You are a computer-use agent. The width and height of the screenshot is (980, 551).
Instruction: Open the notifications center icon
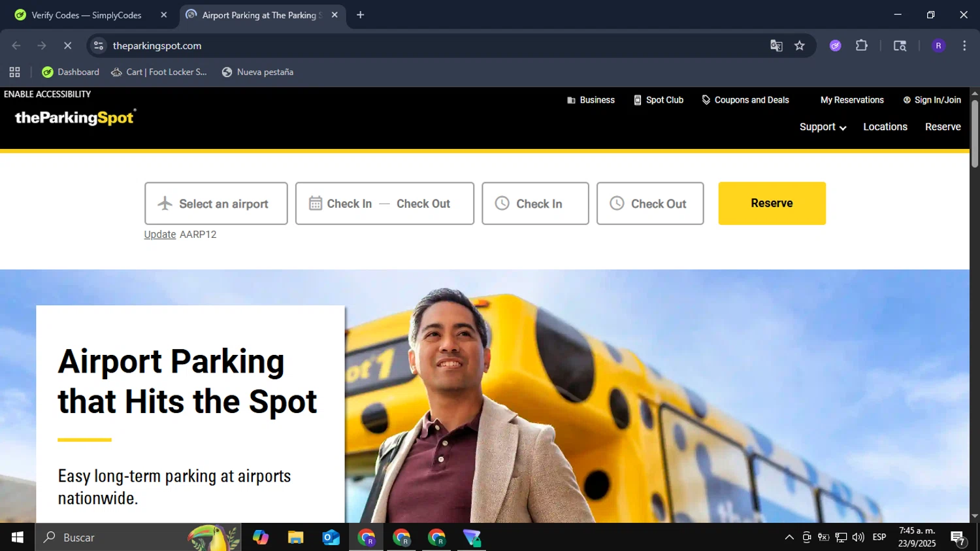(x=958, y=538)
